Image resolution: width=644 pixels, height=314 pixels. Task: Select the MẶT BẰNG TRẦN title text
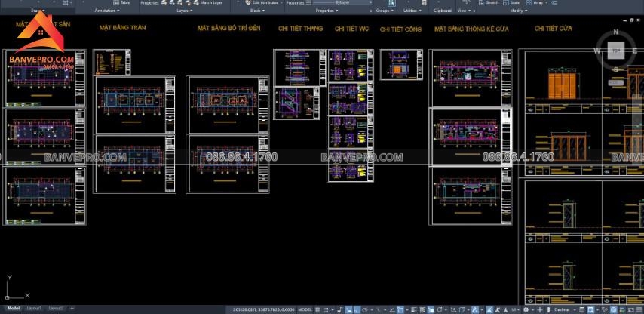pyautogui.click(x=122, y=27)
